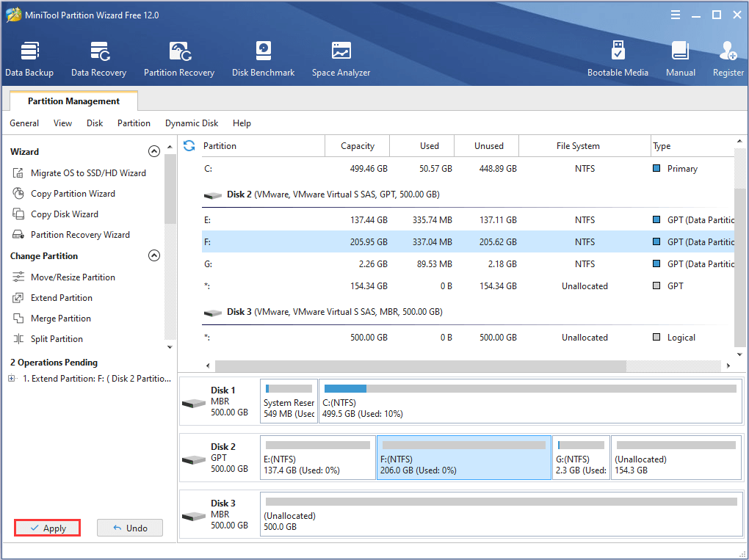Image resolution: width=749 pixels, height=560 pixels.
Task: Select the Disk 2 header row
Action: (x=468, y=194)
